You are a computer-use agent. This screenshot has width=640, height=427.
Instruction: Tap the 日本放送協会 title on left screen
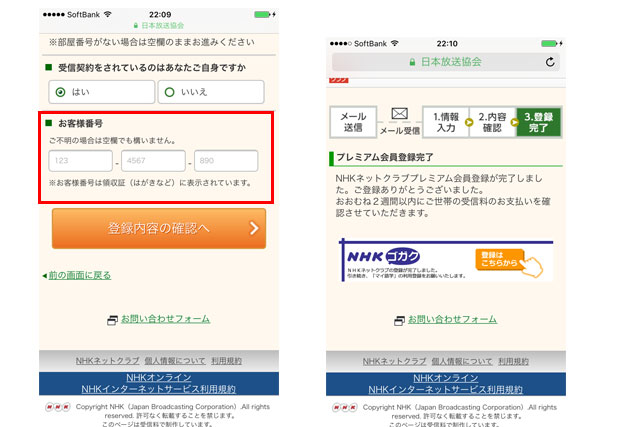[x=162, y=25]
